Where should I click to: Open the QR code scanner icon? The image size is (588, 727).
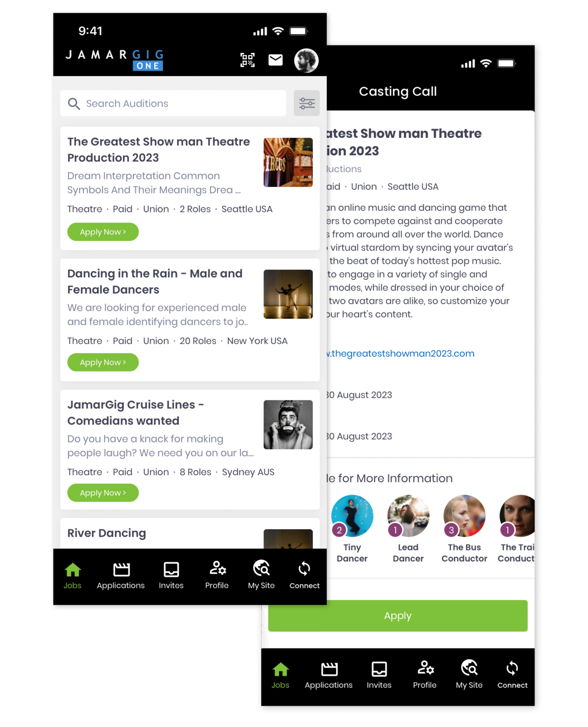coord(247,60)
